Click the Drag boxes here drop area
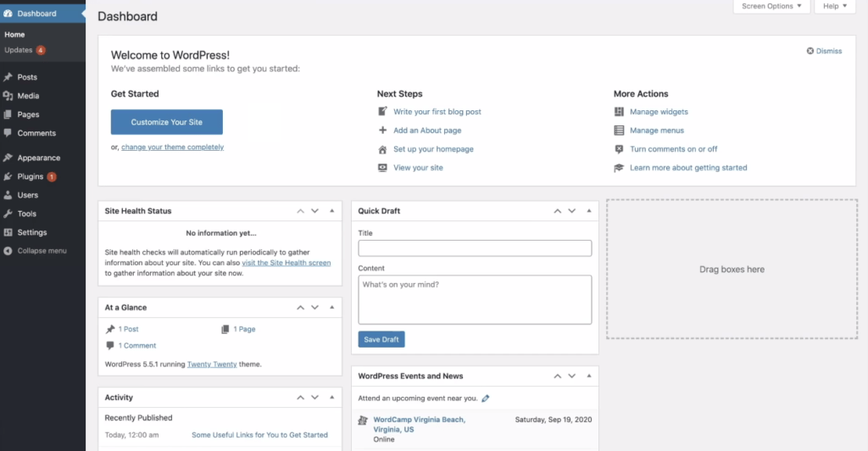868x451 pixels. coord(732,269)
